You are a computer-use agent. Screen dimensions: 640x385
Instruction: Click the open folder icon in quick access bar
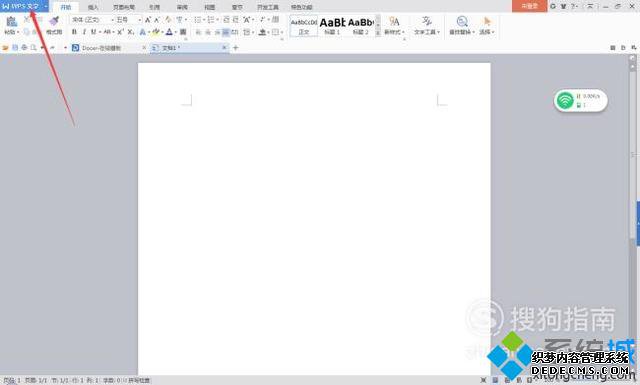5,48
